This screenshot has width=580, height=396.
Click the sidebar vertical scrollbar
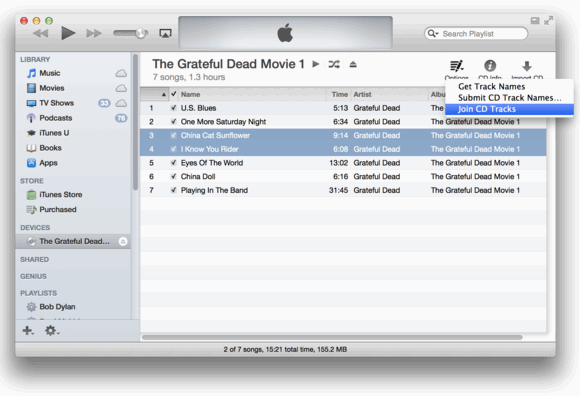[x=135, y=122]
